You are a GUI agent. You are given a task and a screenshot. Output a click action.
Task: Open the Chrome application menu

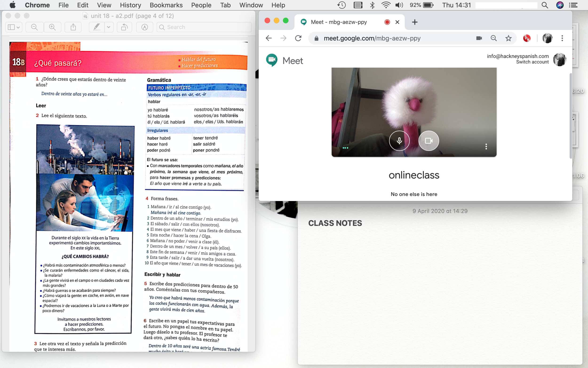[x=37, y=5]
